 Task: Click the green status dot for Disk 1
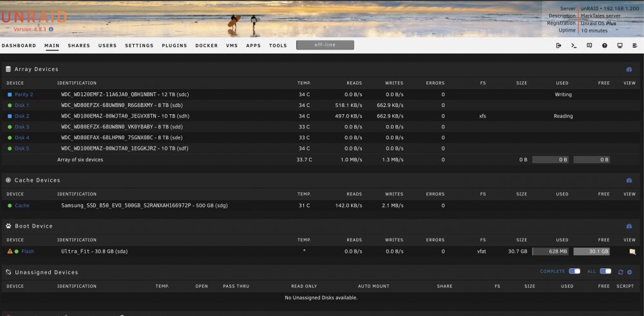[10, 105]
